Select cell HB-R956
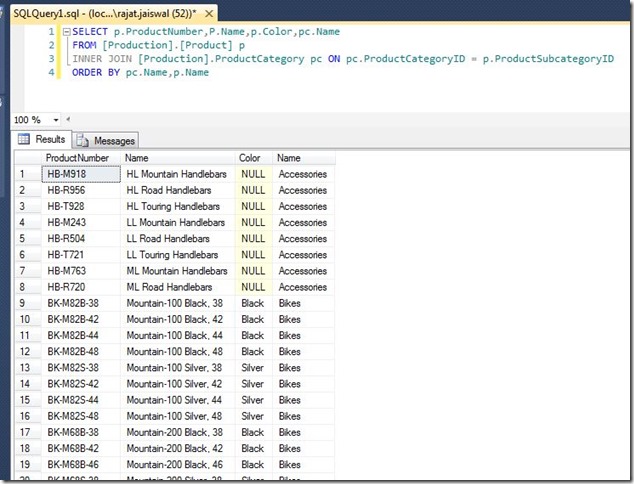Viewport: 634px width, 484px height. (81, 190)
